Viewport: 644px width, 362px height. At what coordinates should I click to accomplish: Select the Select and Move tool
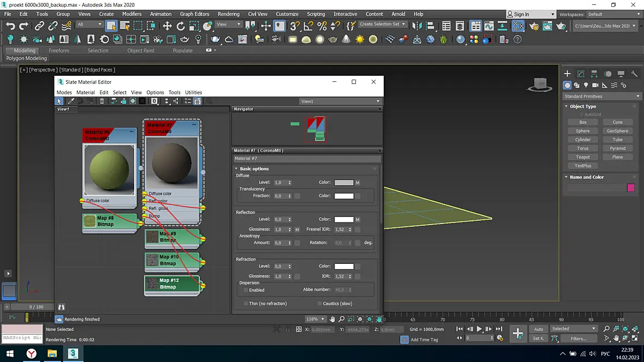pos(167,26)
